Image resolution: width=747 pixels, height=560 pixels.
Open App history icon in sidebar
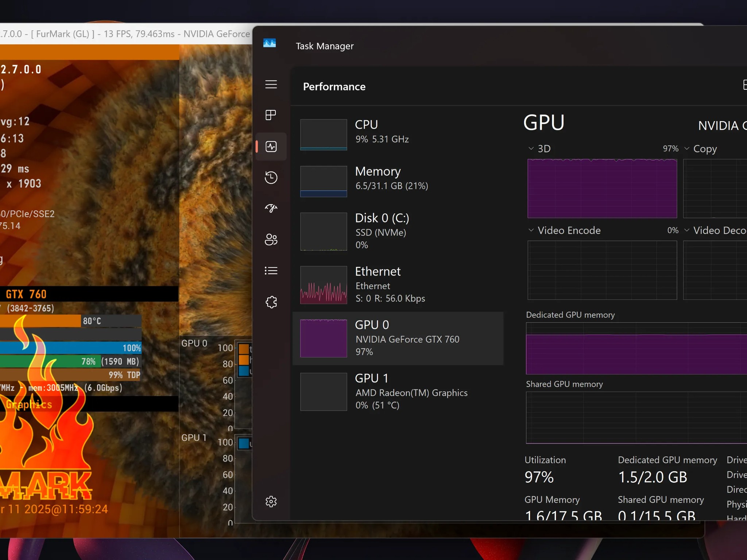coord(271,178)
